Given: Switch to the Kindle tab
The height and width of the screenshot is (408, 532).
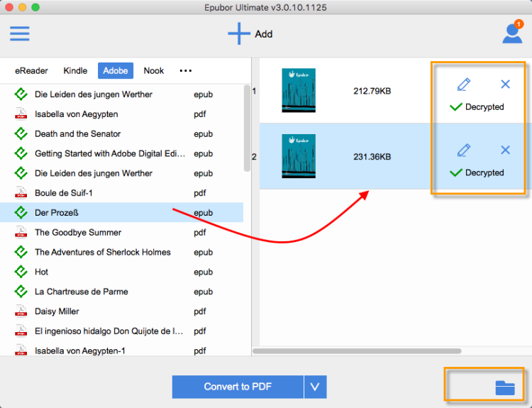Looking at the screenshot, I should (x=75, y=71).
